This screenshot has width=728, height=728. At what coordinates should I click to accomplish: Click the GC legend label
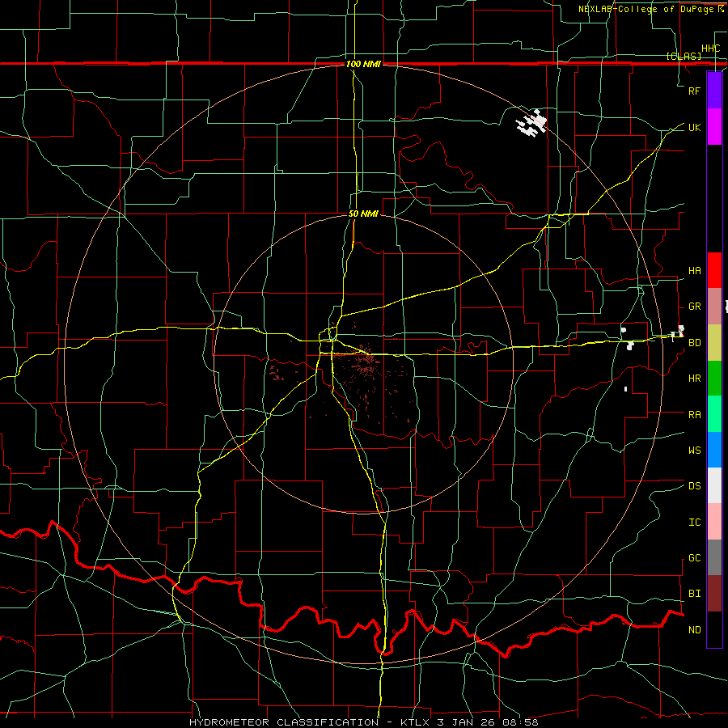pyautogui.click(x=695, y=558)
